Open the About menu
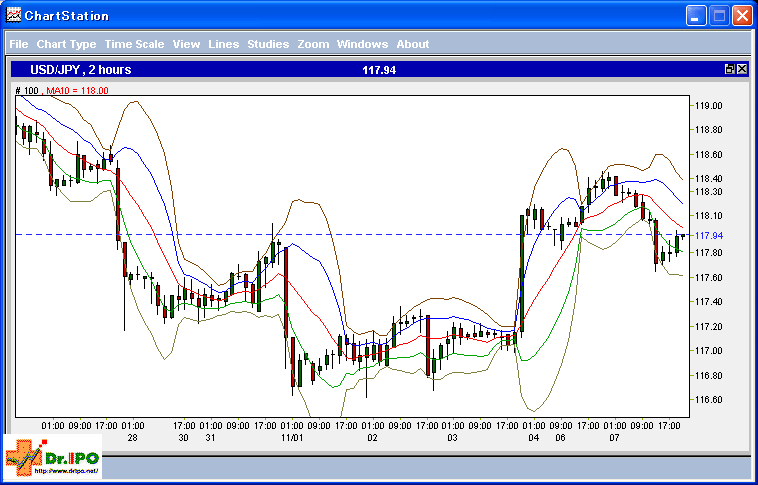758x485 pixels. click(412, 44)
